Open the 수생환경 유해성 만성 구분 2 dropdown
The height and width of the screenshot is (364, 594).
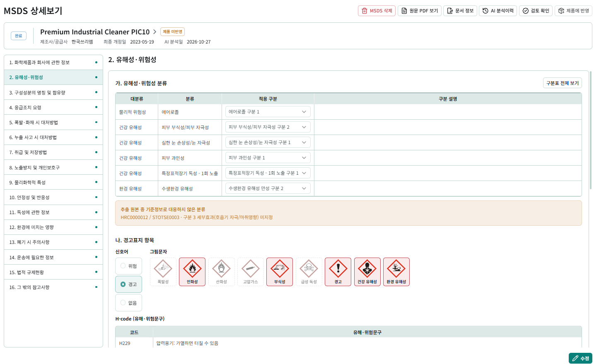(268, 188)
